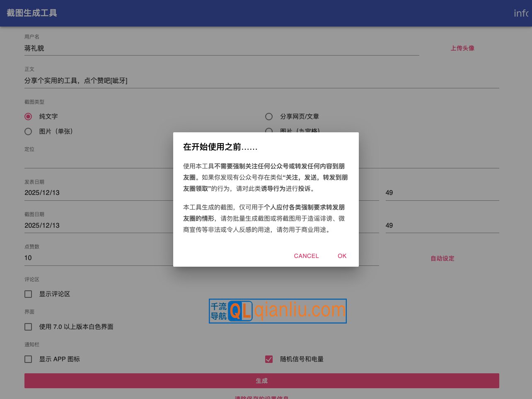Screen dimensions: 532x399
Task: Select the 图片（九宫格） screenshot type
Action: coord(269,131)
